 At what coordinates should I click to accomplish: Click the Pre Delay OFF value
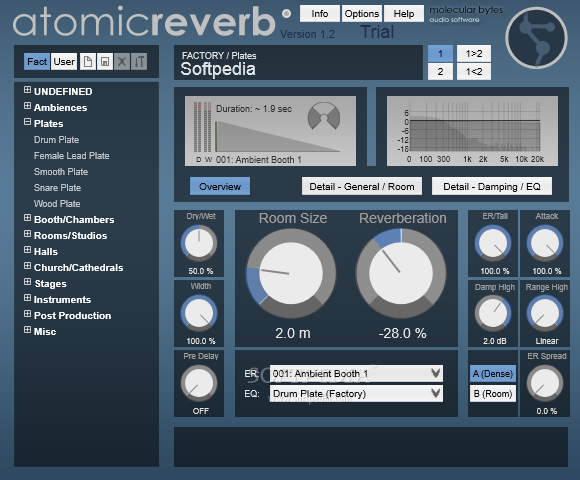coord(200,411)
